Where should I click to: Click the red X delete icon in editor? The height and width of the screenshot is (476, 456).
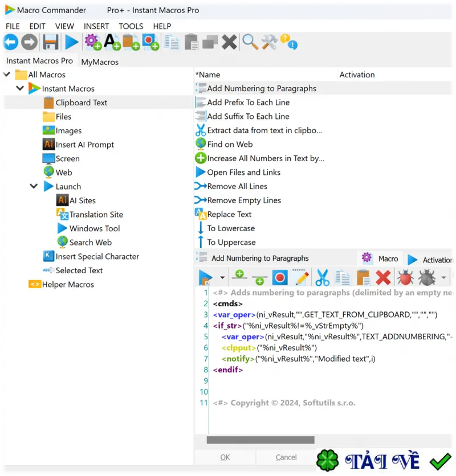tap(383, 277)
